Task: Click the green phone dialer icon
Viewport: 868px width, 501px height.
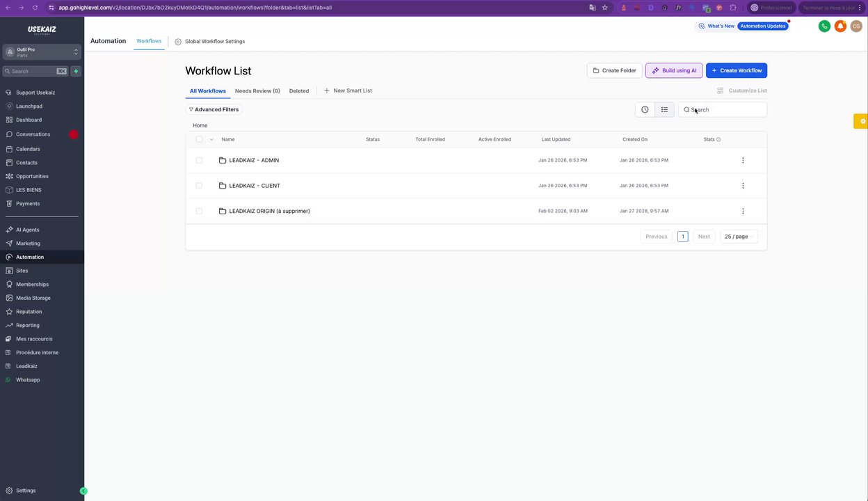Action: tap(824, 26)
